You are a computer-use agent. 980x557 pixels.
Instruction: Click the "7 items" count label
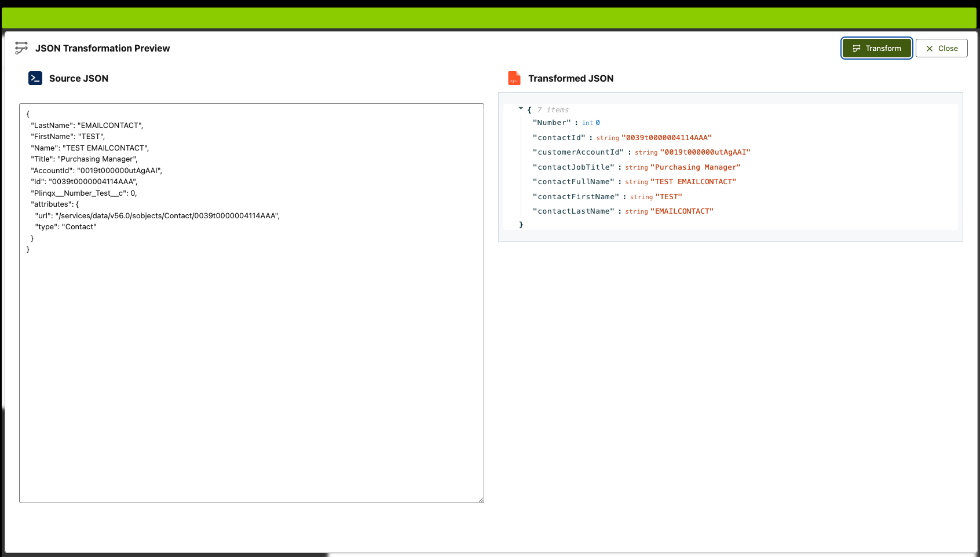[x=553, y=110]
